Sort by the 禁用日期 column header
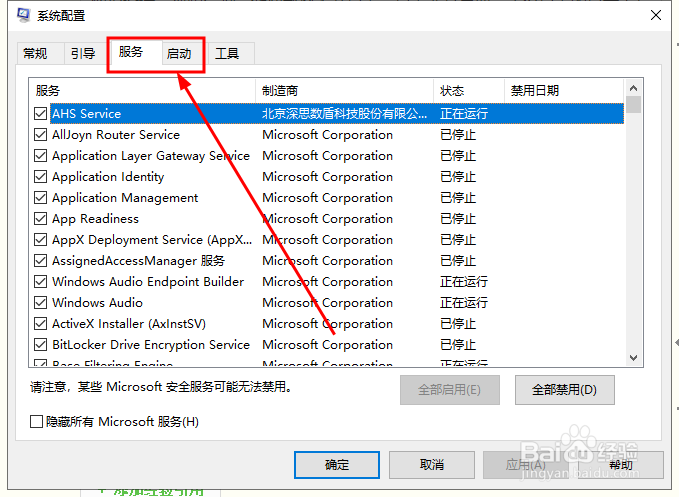This screenshot has width=679, height=497. pyautogui.click(x=564, y=90)
